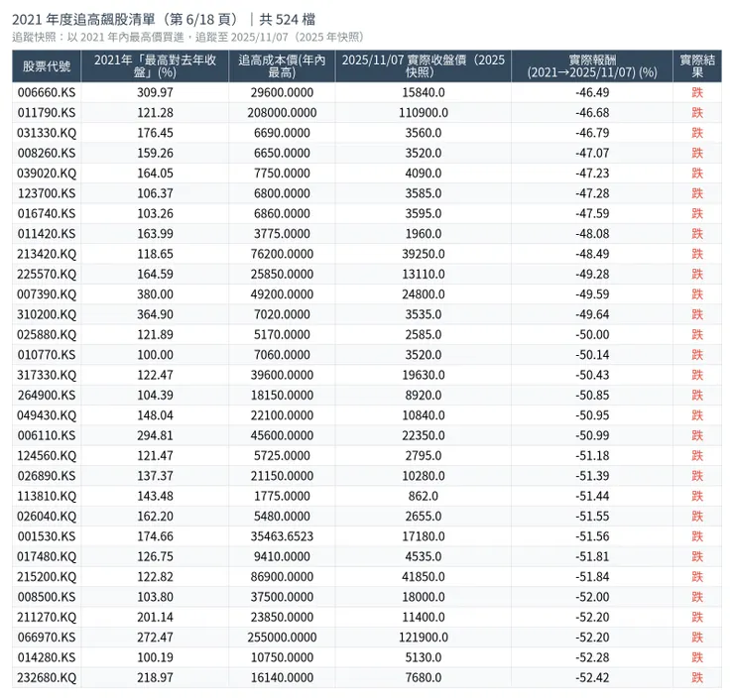The height and width of the screenshot is (700, 734).
Task: Click stock code 264900.KS
Action: click(47, 395)
